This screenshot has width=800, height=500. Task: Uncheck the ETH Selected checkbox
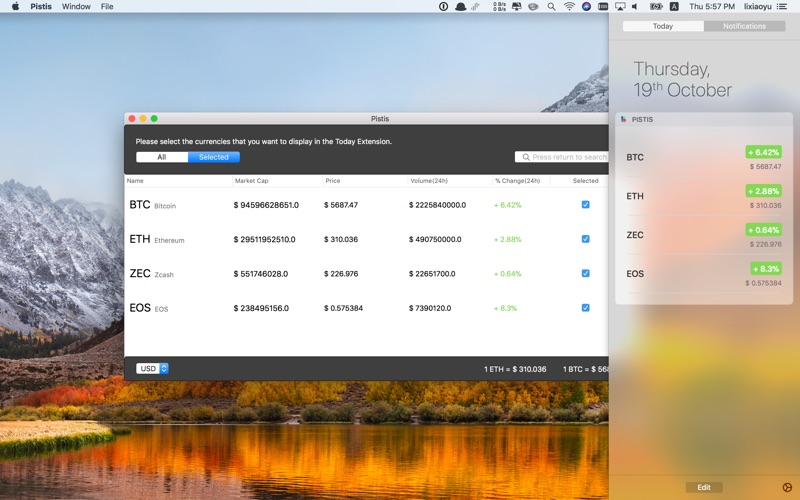tap(586, 239)
